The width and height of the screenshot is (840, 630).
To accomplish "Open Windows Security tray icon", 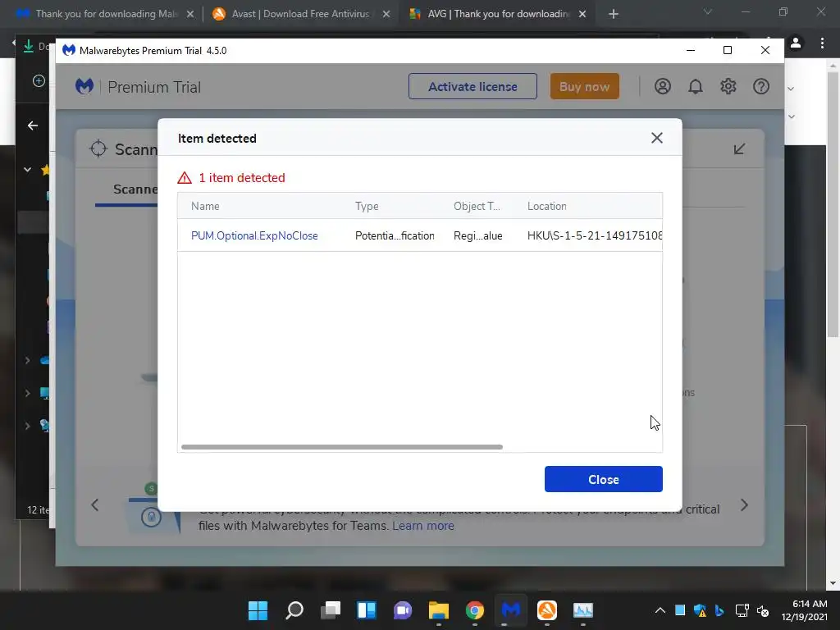I will [x=700, y=610].
